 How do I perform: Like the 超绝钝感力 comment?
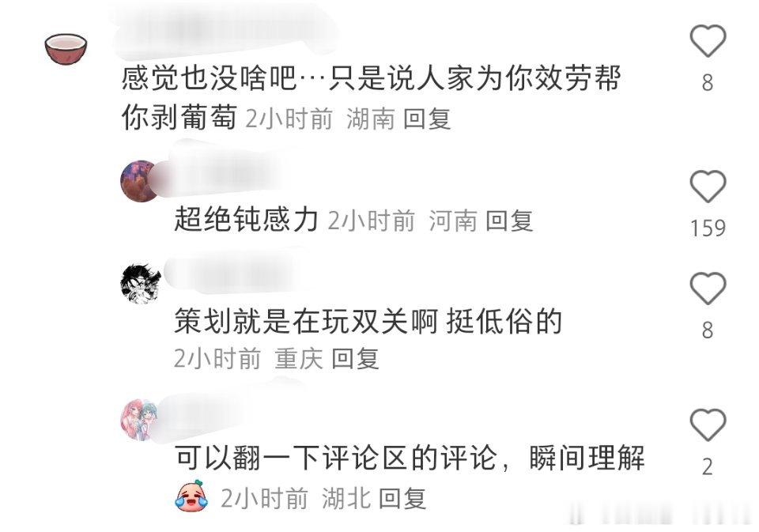(707, 187)
